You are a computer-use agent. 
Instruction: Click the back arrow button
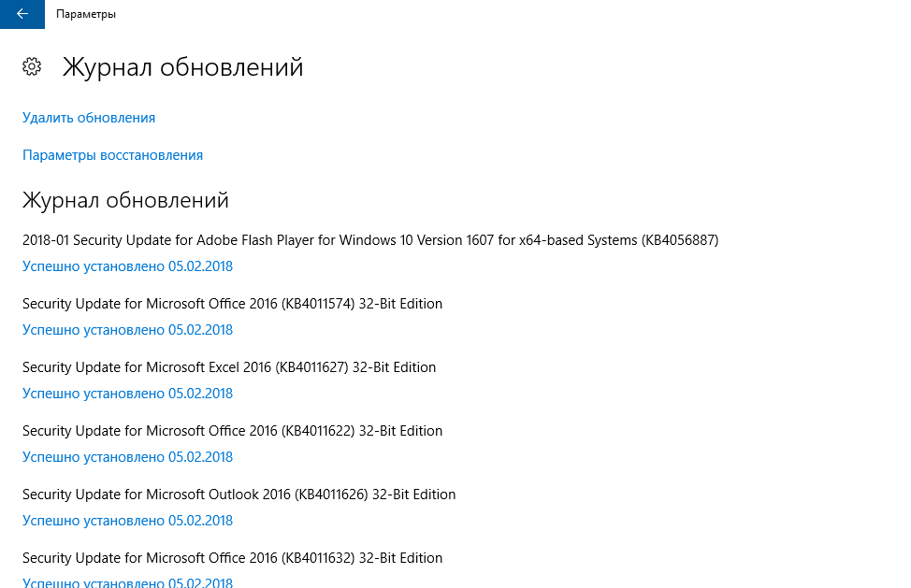tap(22, 14)
